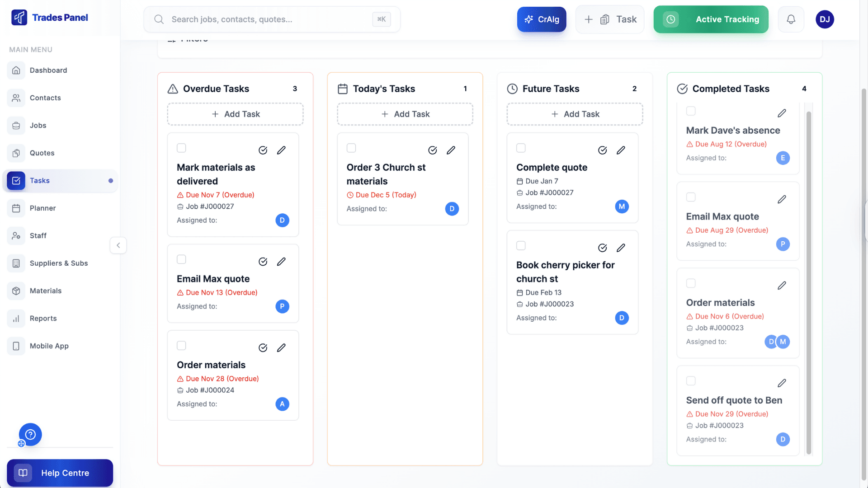Image resolution: width=868 pixels, height=488 pixels.
Task: Open the notifications bell
Action: coord(791,19)
